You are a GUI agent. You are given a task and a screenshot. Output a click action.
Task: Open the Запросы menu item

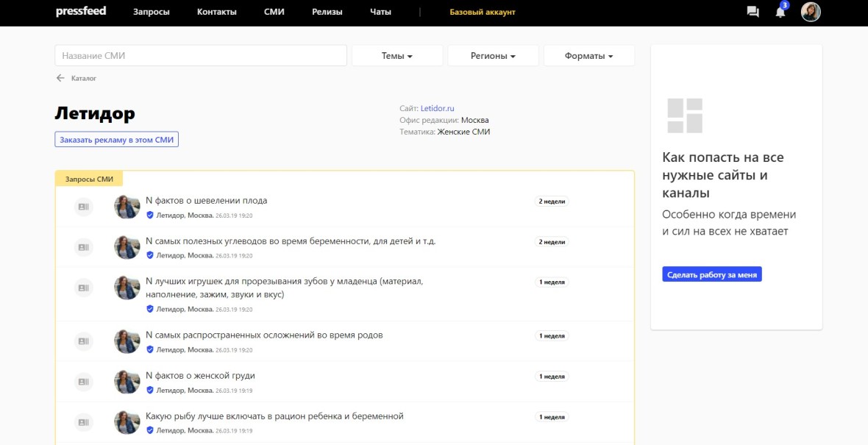tap(152, 13)
